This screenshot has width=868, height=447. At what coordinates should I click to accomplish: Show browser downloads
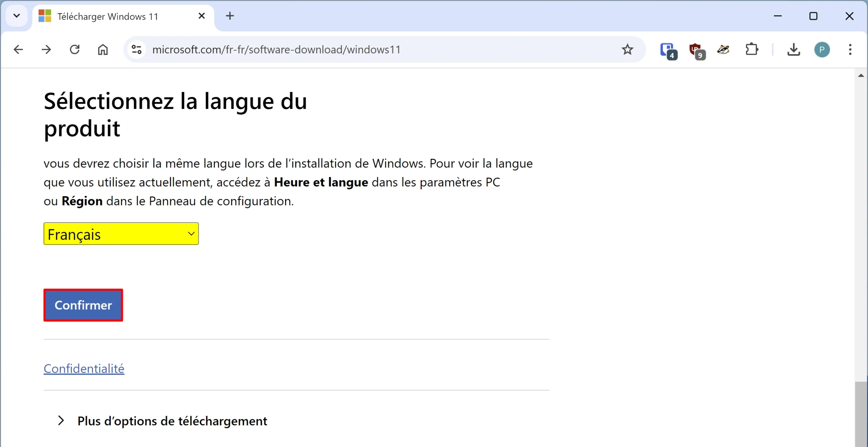point(793,50)
